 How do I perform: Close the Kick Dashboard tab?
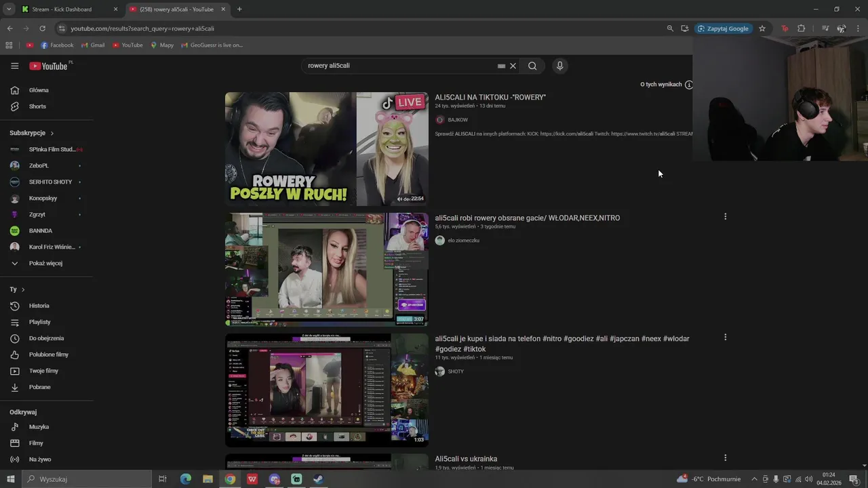pos(115,9)
